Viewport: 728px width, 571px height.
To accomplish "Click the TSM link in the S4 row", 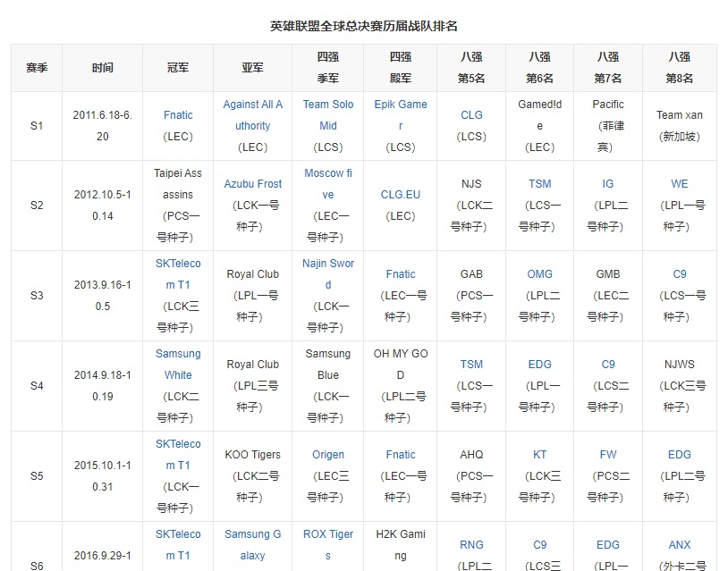I will point(471,364).
